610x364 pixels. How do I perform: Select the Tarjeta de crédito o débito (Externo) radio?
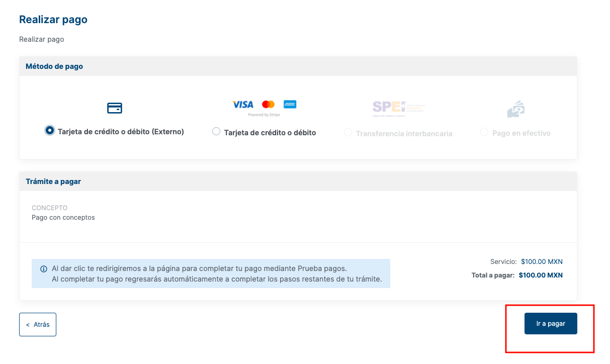pyautogui.click(x=50, y=130)
